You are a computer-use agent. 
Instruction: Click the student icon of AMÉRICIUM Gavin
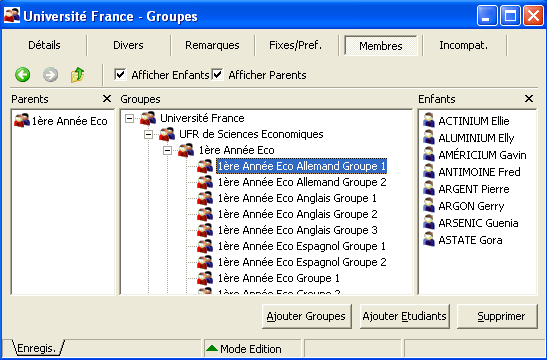click(429, 154)
